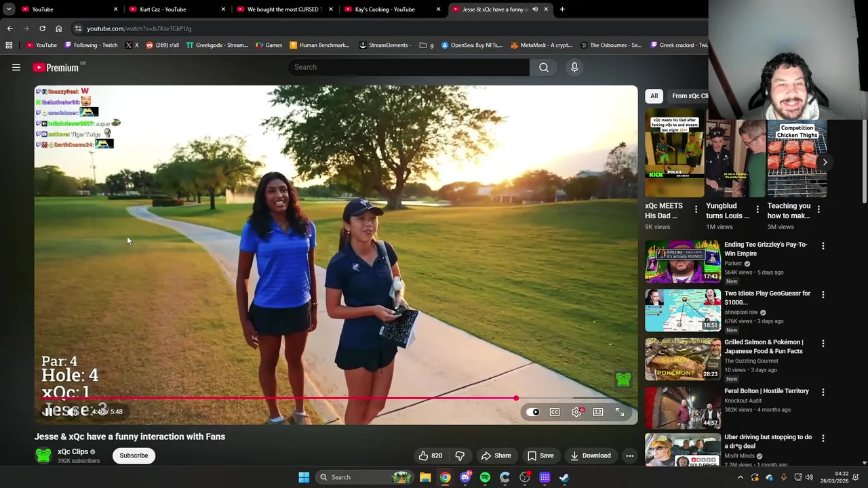Open the g bookmarks folder
The image size is (868, 488).
(x=427, y=45)
